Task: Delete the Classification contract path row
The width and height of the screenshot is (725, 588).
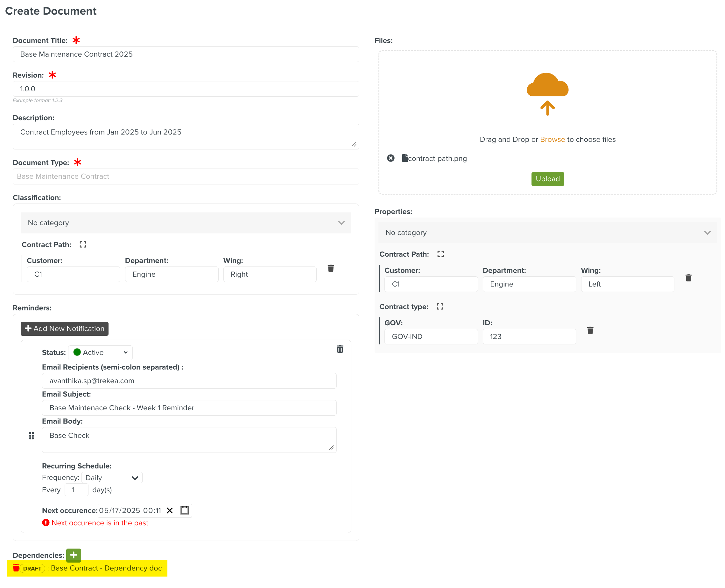Action: click(331, 268)
